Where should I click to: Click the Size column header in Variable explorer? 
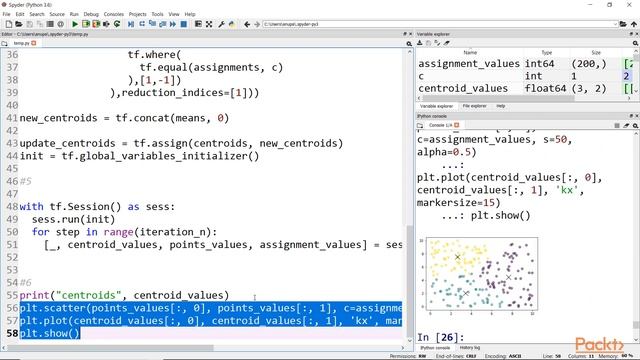(596, 53)
